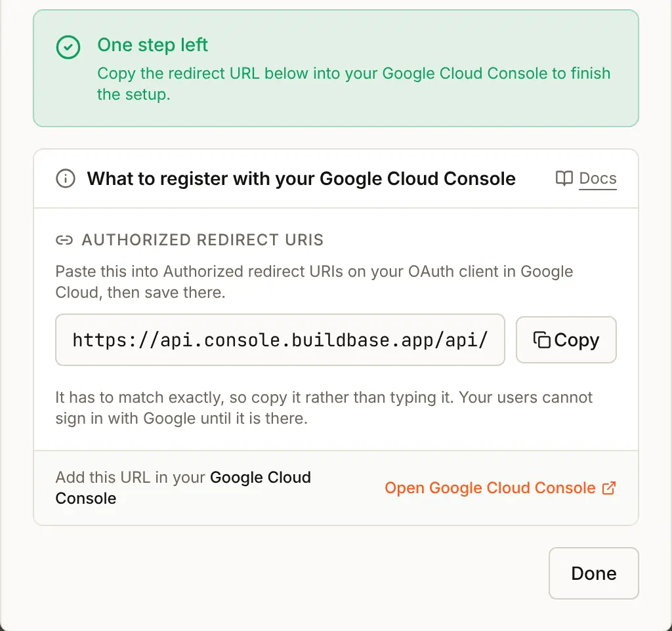Screen dimensions: 672x631
Task: Click 'Paste this into Authorized redirect URIs' text
Action: pos(314,282)
